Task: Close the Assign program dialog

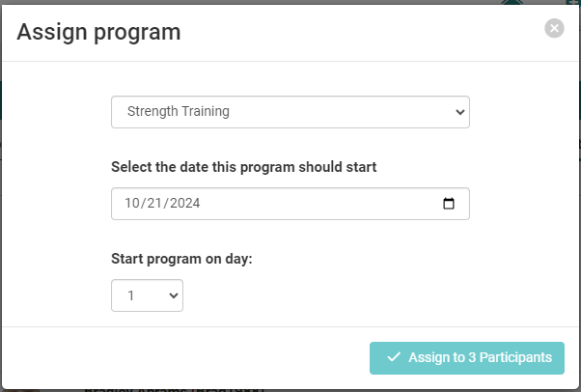Action: tap(554, 29)
